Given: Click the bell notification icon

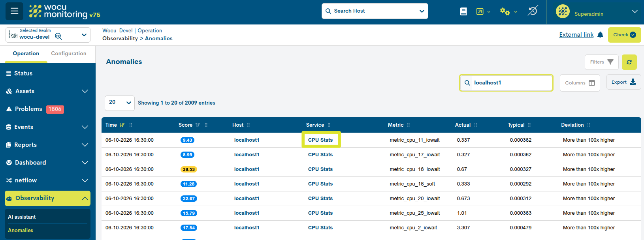Looking at the screenshot, I should pos(601,35).
